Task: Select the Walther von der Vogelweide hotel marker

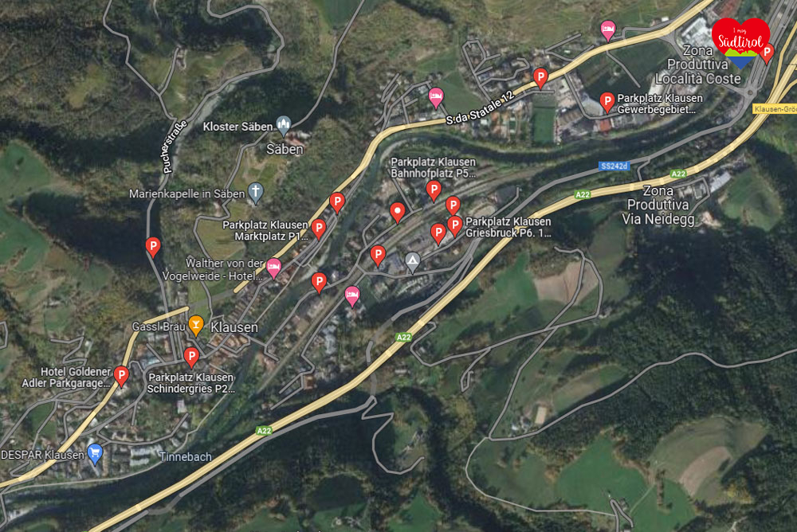Action: pyautogui.click(x=273, y=268)
